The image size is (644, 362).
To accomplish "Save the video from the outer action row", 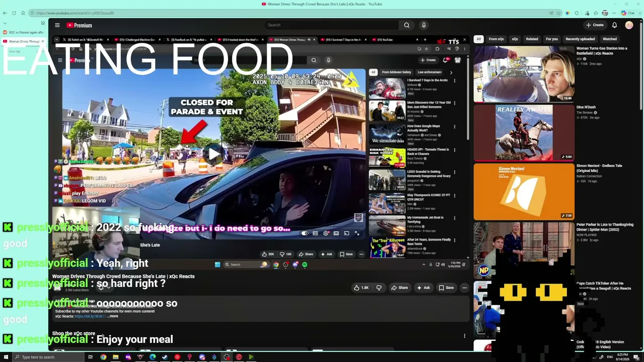I will pos(446,288).
